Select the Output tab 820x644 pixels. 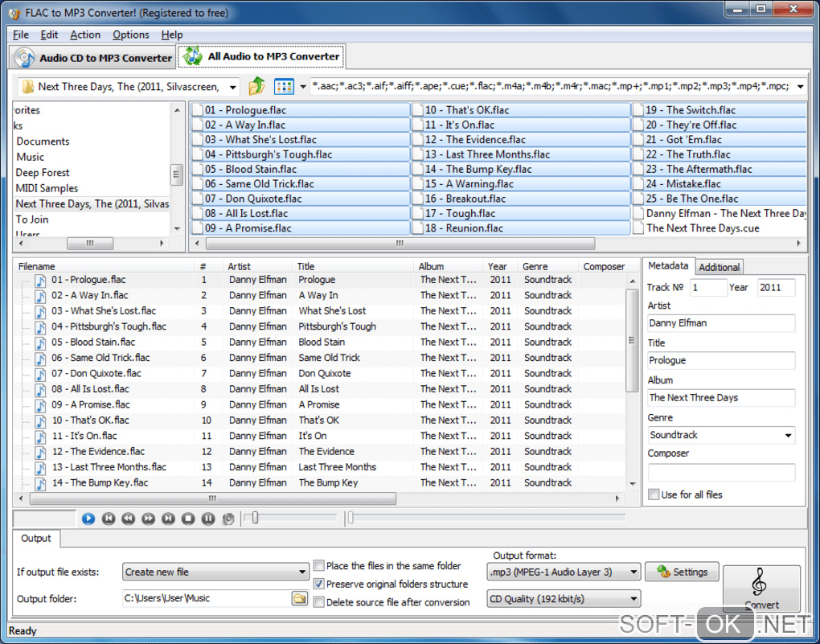click(x=36, y=539)
